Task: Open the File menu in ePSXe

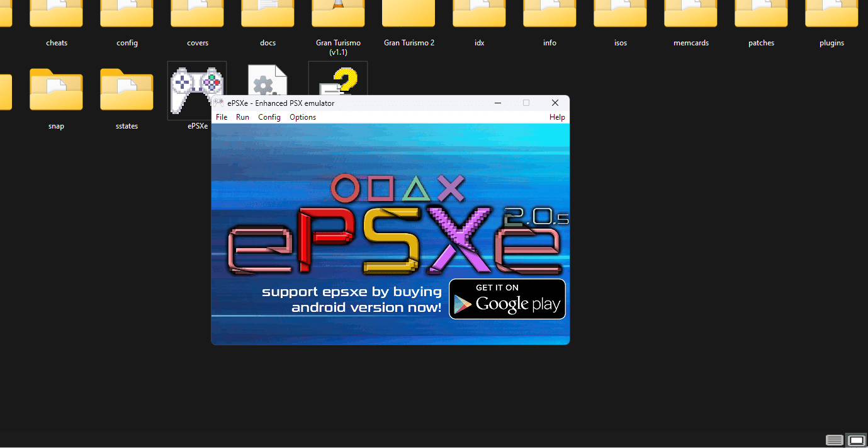Action: [222, 117]
